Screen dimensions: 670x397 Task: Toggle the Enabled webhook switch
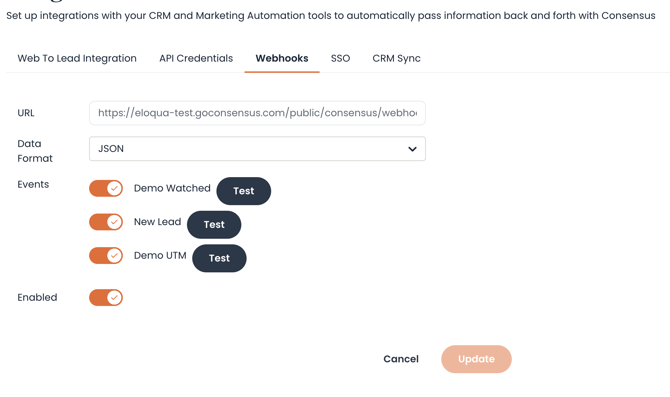[106, 297]
